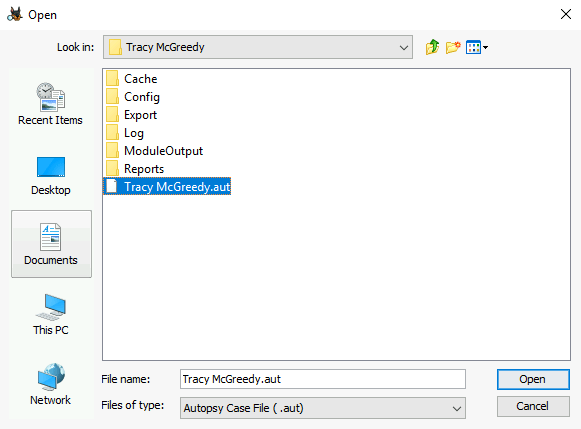
Task: Select the Cache folder
Action: 132,79
